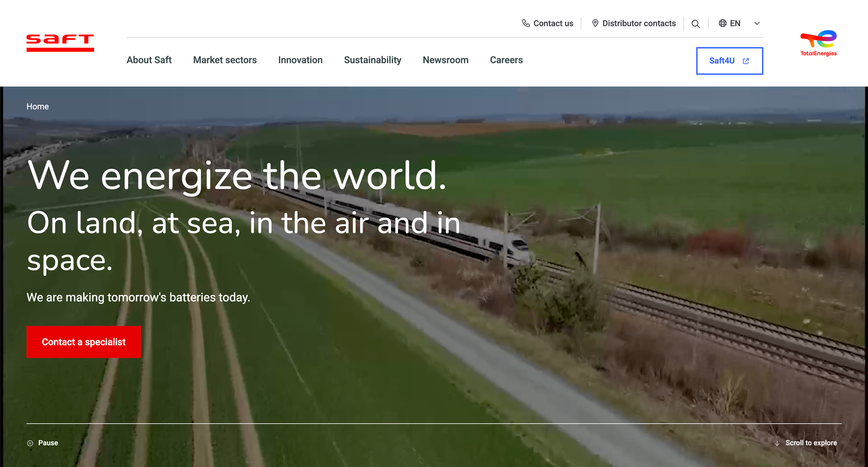Screen dimensions: 868x467
Task: Select the Sustainability menu item
Action: coord(373,60)
